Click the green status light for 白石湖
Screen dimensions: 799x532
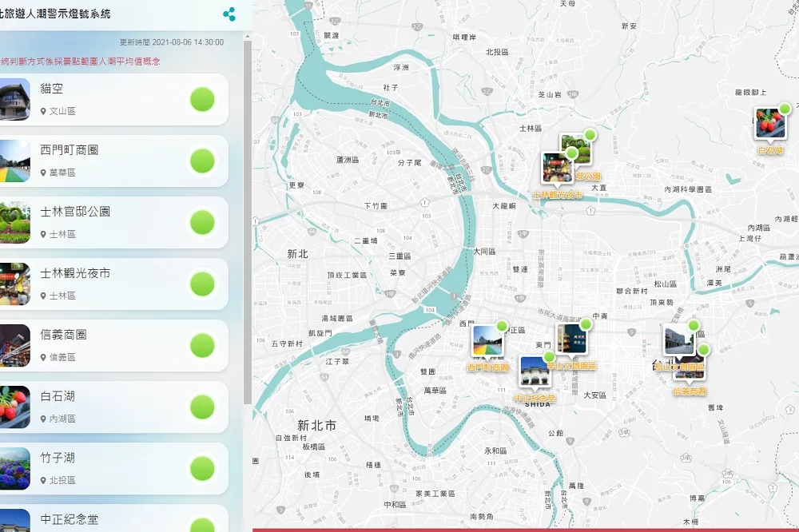(x=202, y=407)
